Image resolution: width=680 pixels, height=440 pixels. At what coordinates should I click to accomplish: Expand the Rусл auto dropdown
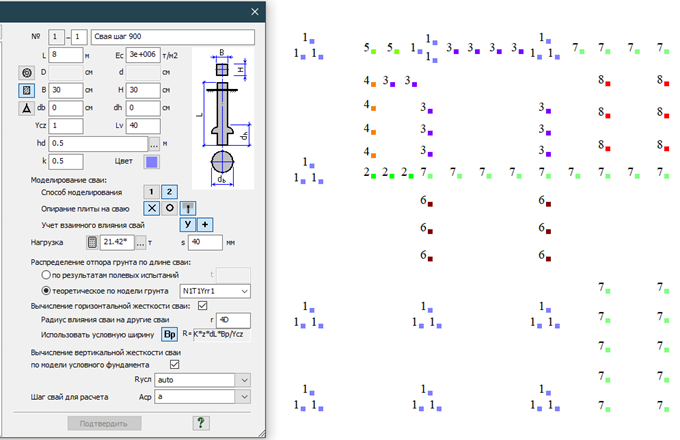[x=244, y=380]
